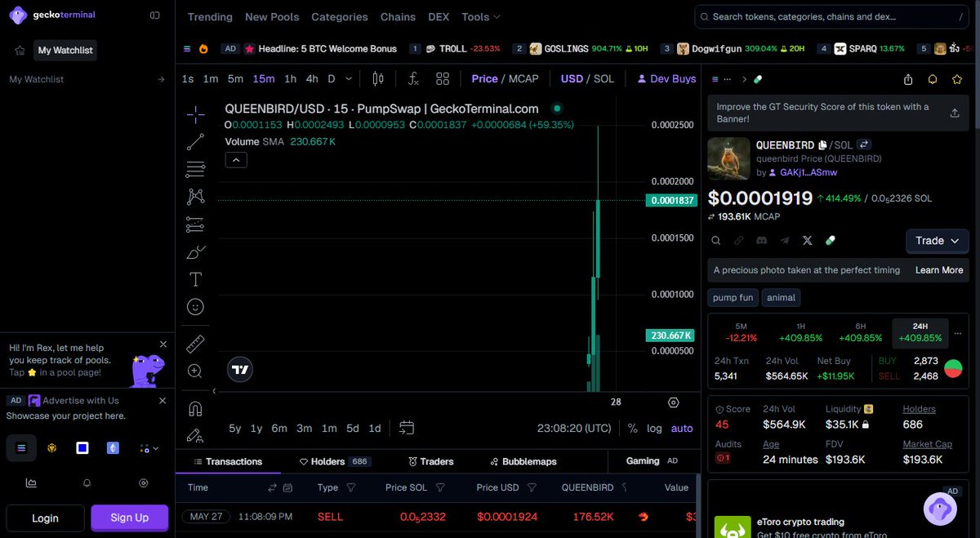Toggle auto scale on the chart

pos(682,428)
